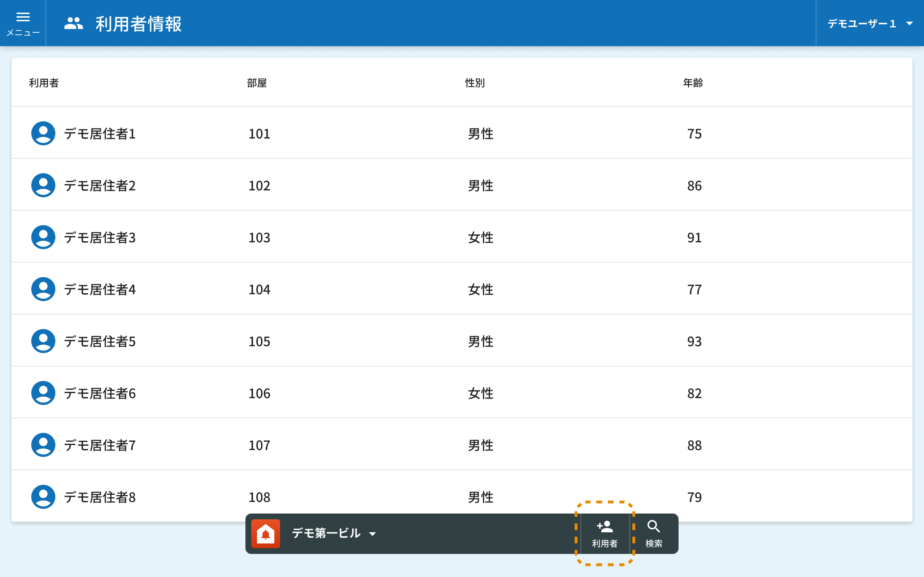This screenshot has height=577, width=924.
Task: Click the users group icon in the header
Action: 73,24
